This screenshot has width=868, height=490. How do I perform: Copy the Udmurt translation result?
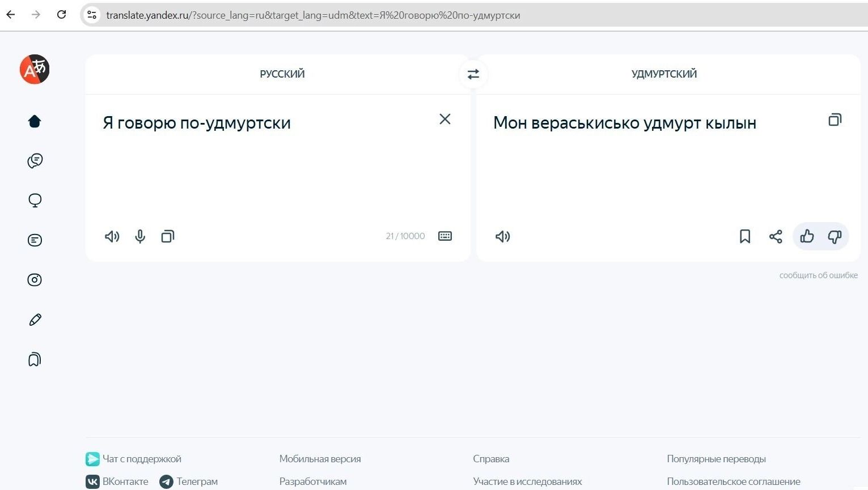click(x=835, y=120)
